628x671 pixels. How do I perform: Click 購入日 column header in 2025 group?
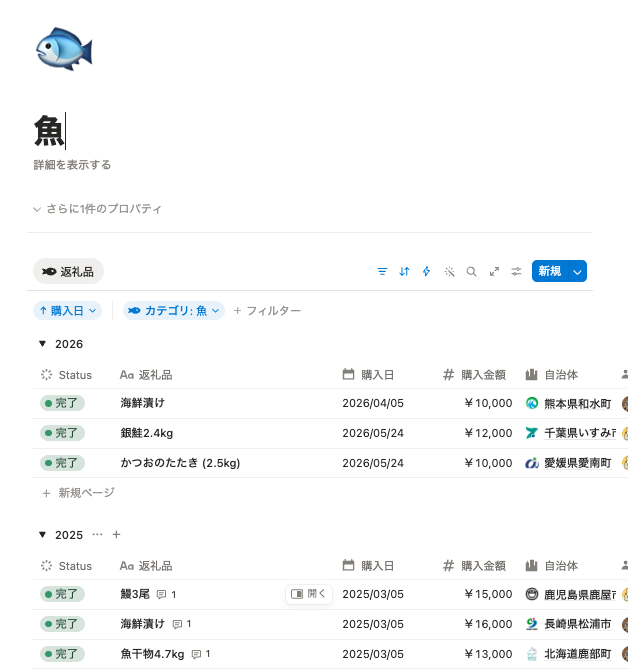(368, 566)
